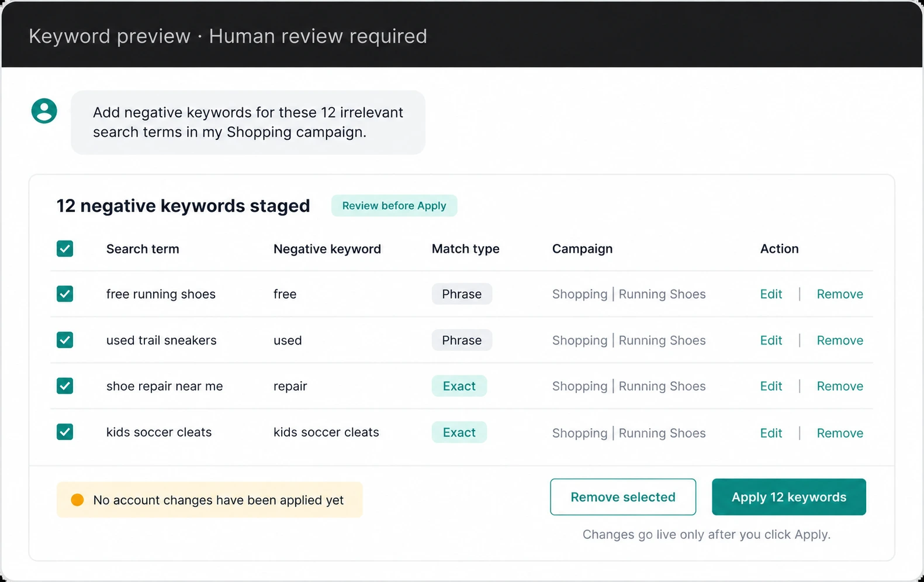Image resolution: width=924 pixels, height=582 pixels.
Task: Click the Remove selected button
Action: [623, 497]
